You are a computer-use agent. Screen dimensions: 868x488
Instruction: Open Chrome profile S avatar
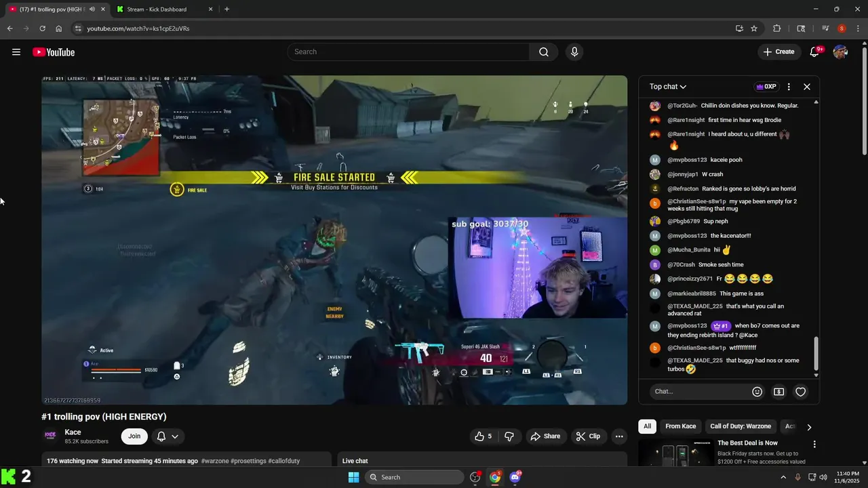pyautogui.click(x=842, y=28)
